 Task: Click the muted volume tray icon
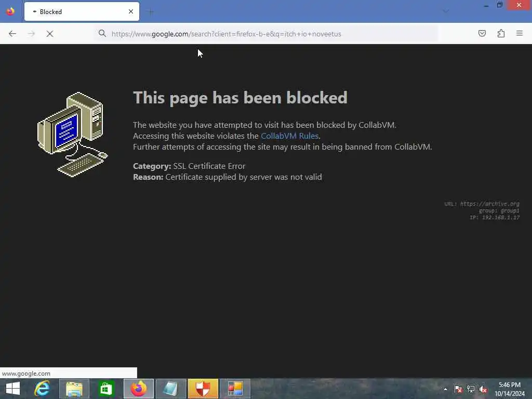(483, 389)
